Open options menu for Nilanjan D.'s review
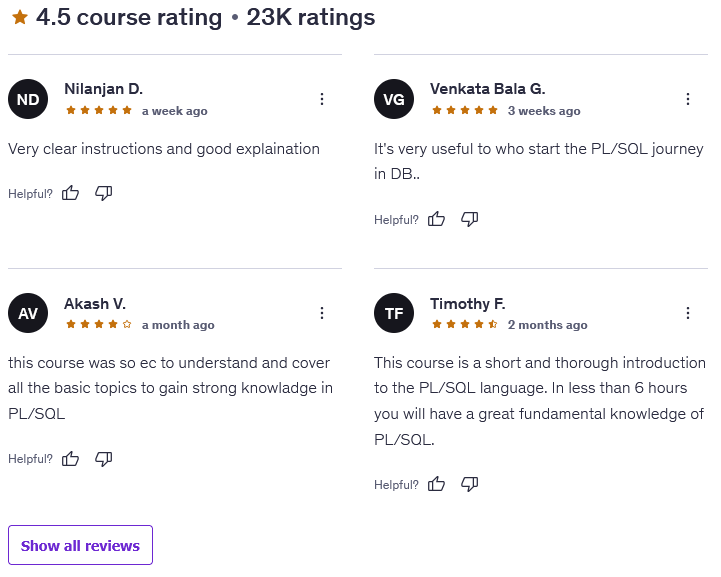Screen dimensions: 721x577 322,99
